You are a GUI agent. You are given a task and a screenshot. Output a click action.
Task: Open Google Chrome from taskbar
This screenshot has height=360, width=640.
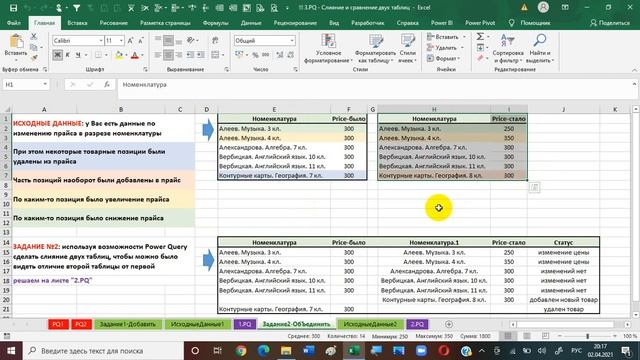pyautogui.click(x=241, y=351)
